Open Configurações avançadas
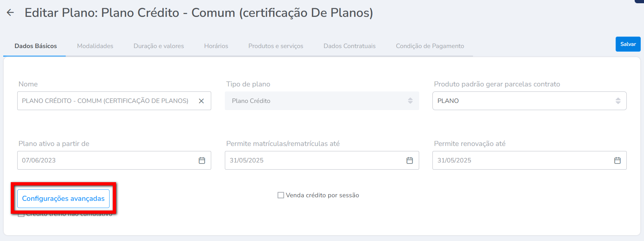 click(x=63, y=198)
